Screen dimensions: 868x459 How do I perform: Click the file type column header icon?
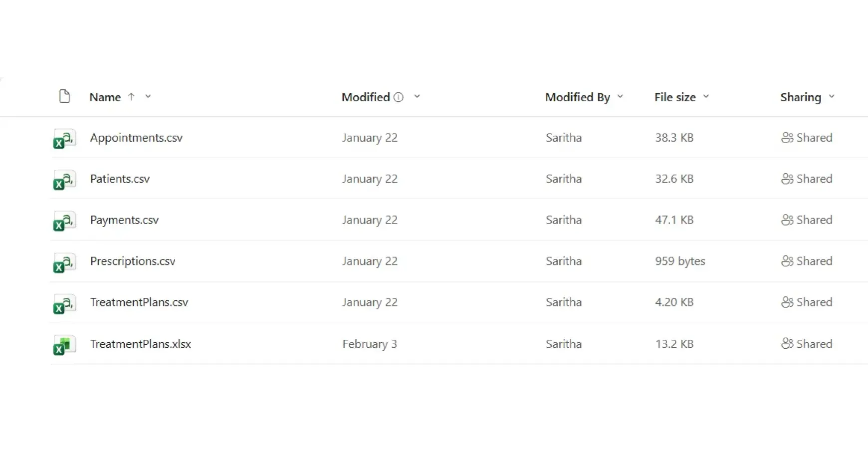(x=64, y=96)
